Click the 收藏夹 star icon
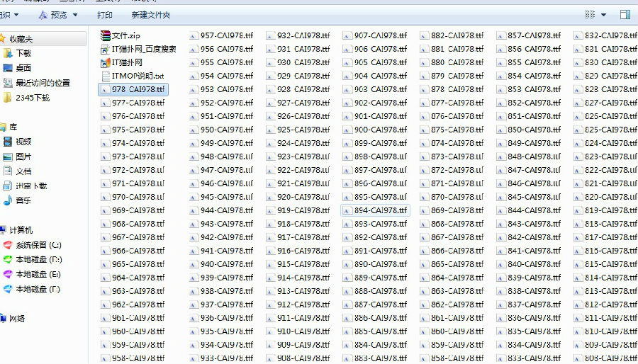Viewport: 638px width, 364px height. (3, 38)
